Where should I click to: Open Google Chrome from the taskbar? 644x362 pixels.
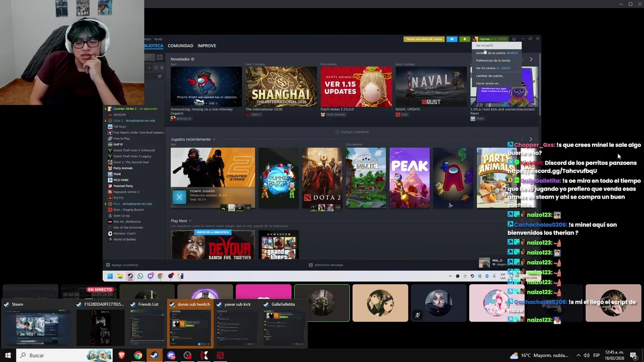(138, 355)
